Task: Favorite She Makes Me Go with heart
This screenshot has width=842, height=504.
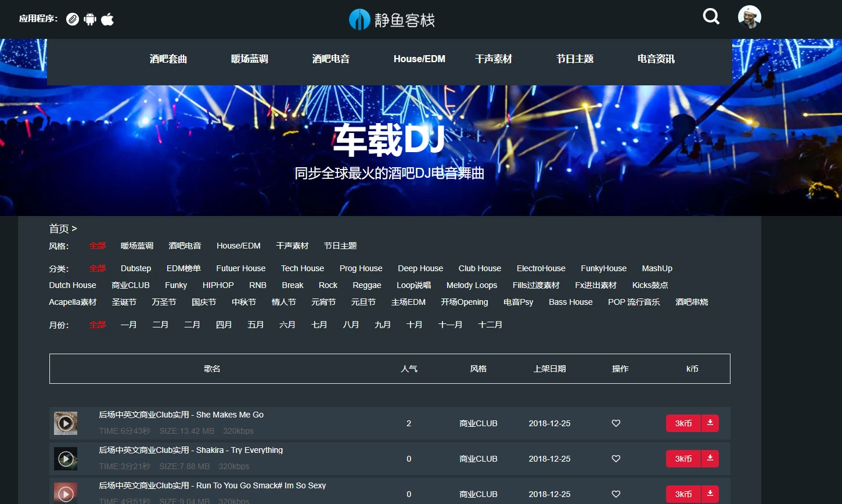Action: click(616, 423)
